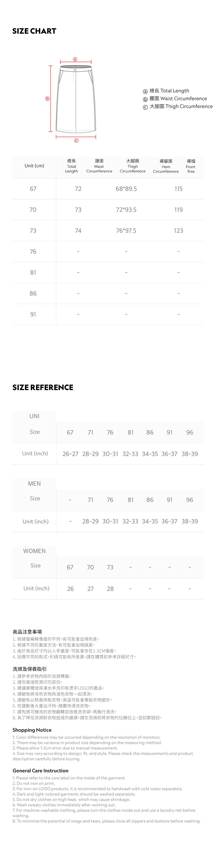The height and width of the screenshot is (868, 216).
Task: Click the General Care Instruction heading
Action: (40, 771)
